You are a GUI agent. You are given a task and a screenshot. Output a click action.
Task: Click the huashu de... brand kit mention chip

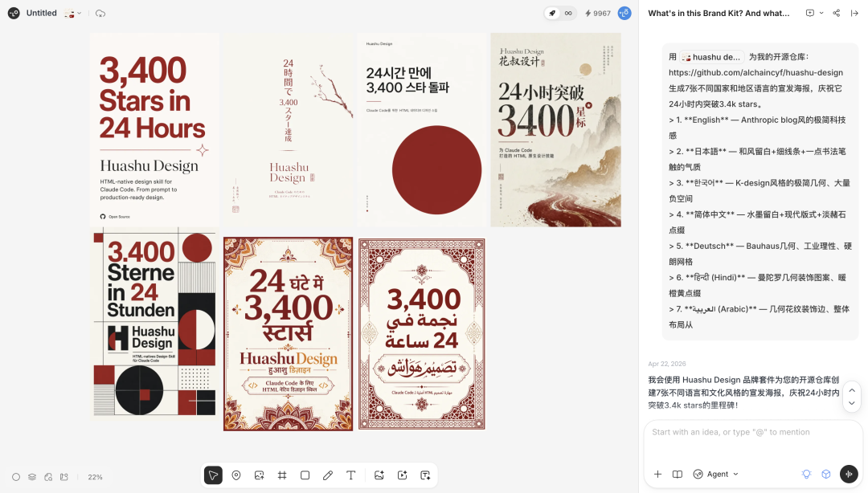[711, 57]
